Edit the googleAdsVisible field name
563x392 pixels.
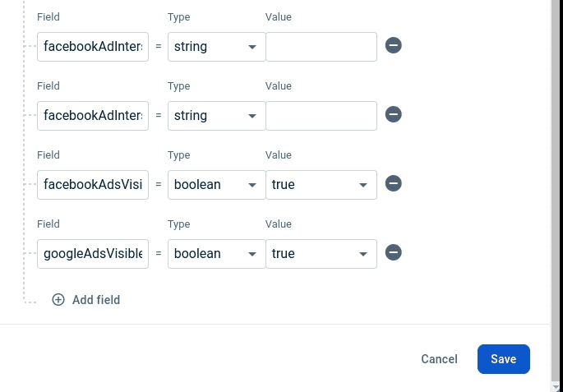pos(93,254)
